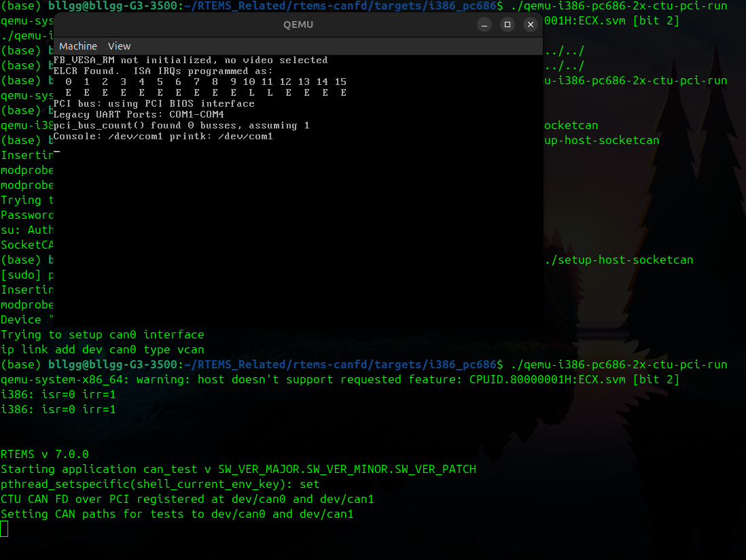The height and width of the screenshot is (560, 746).
Task: Click the "Setting CAN paths for tests" line
Action: click(x=177, y=514)
